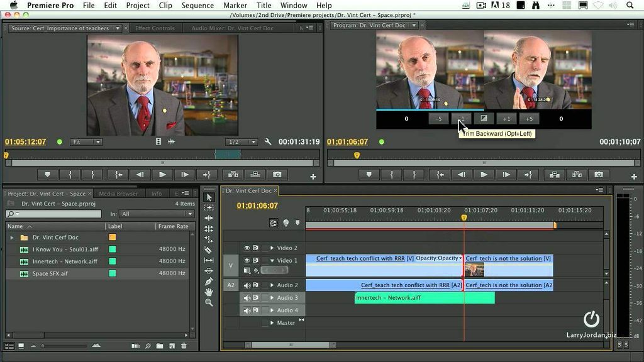Image resolution: width=644 pixels, height=362 pixels.
Task: Mute Audio 3 track speaker icon
Action: (x=247, y=297)
